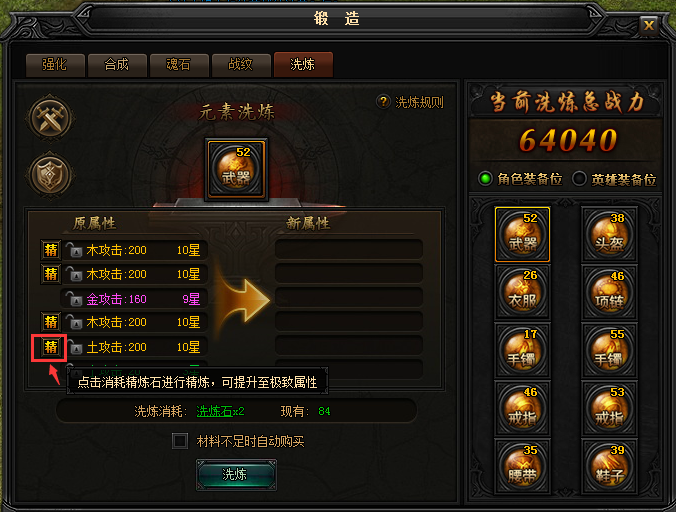Toggle the lock on 金攻击:160 attribute
The image size is (676, 512).
click(x=74, y=298)
